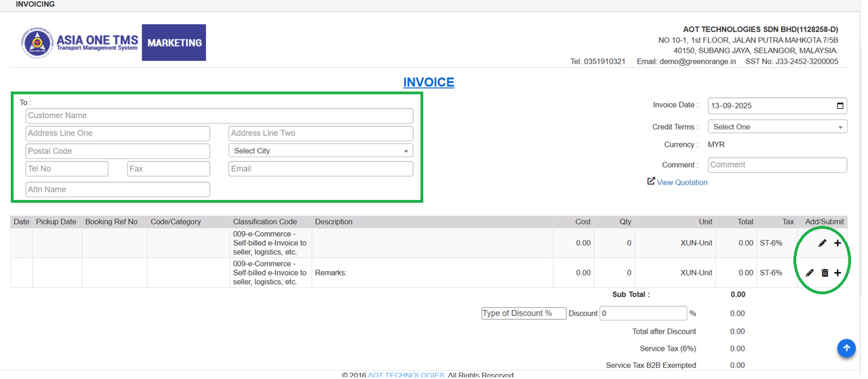This screenshot has height=379, width=868.
Task: Focus the Customer Name field
Action: coord(219,116)
